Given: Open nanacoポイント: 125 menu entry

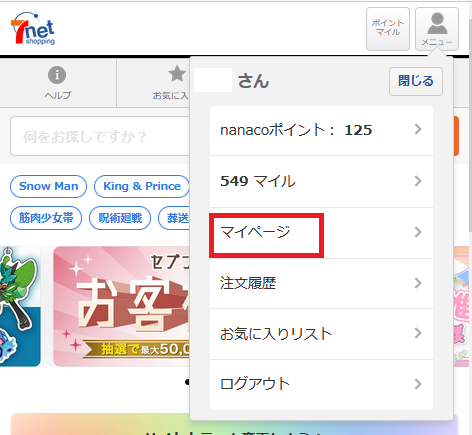Looking at the screenshot, I should coord(321,130).
